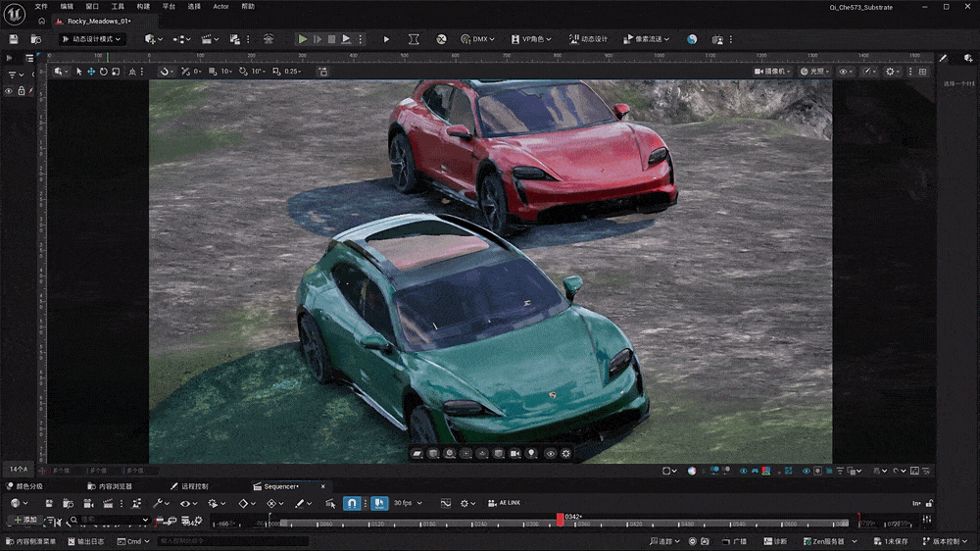Open the Cmd console type dropdown
Viewport: 980px width, 551px height.
click(133, 541)
